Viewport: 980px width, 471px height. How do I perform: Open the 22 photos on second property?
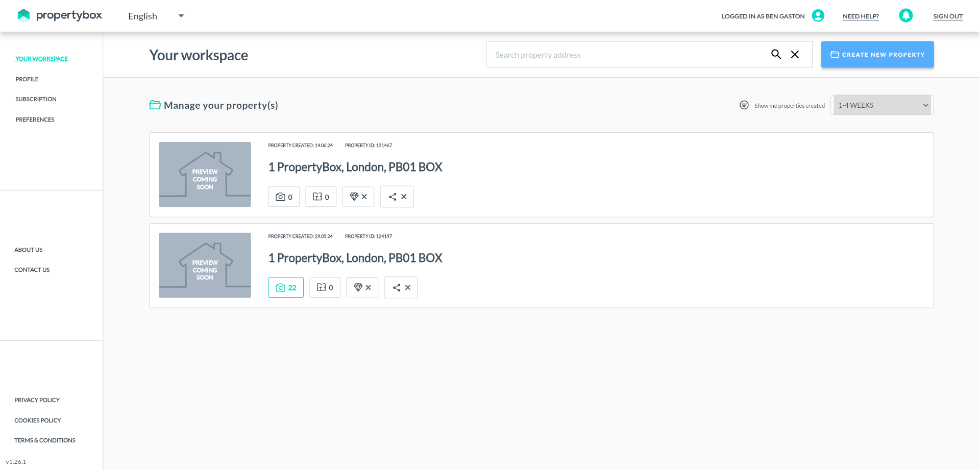click(x=286, y=288)
